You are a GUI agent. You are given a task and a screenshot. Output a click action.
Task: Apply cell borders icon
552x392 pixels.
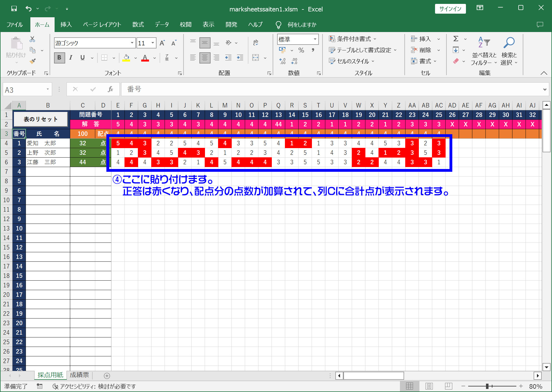click(104, 58)
